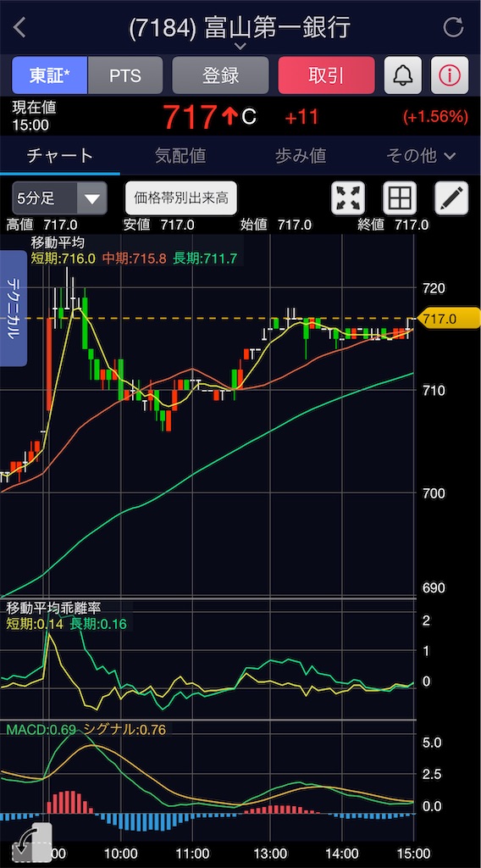Viewport: 481px width, 868px height.
Task: Refresh the stock quote data
Action: 453,27
